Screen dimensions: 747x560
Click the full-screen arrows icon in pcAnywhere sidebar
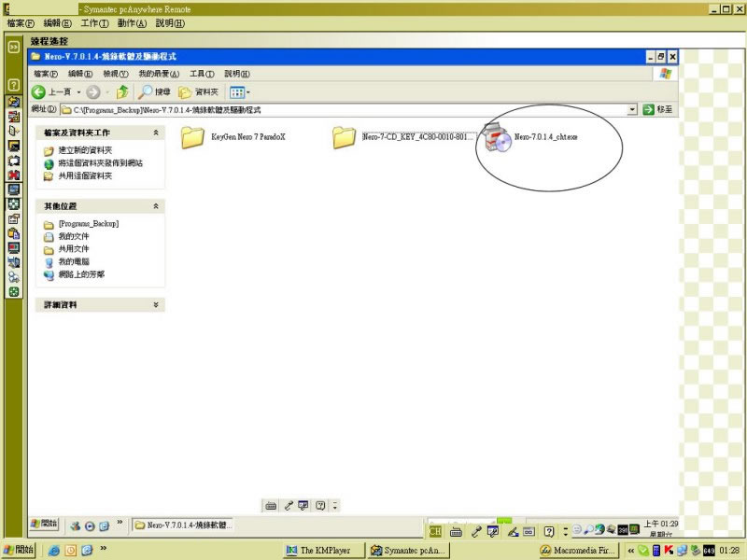point(14,203)
